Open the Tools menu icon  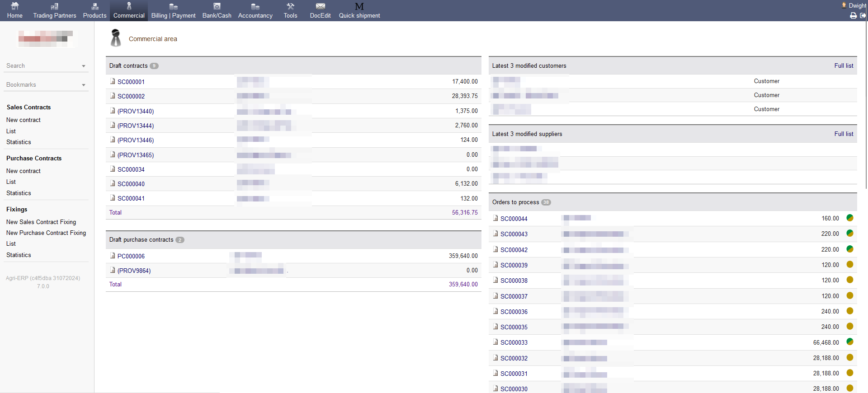(x=291, y=6)
